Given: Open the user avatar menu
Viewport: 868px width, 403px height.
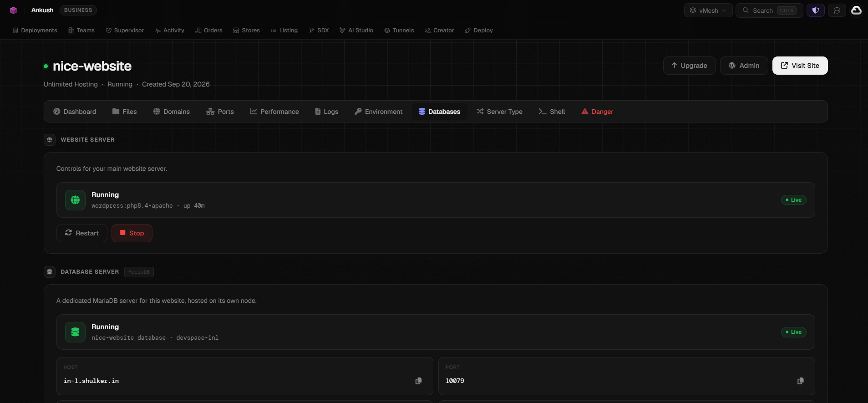Looking at the screenshot, I should point(856,10).
